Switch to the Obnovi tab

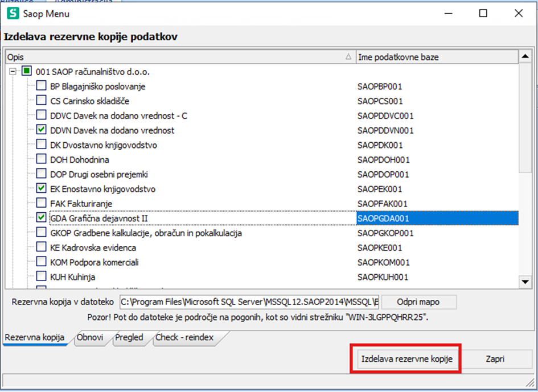pyautogui.click(x=90, y=337)
